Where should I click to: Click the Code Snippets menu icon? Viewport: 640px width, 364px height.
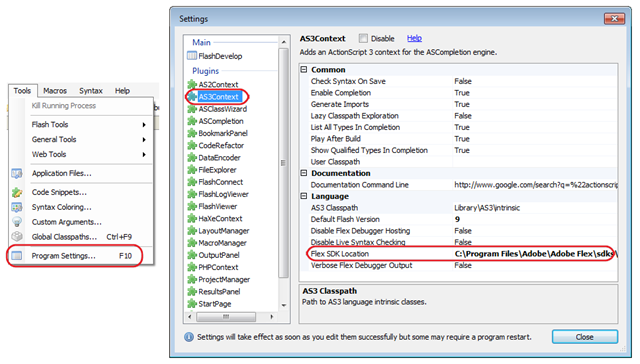coord(17,192)
